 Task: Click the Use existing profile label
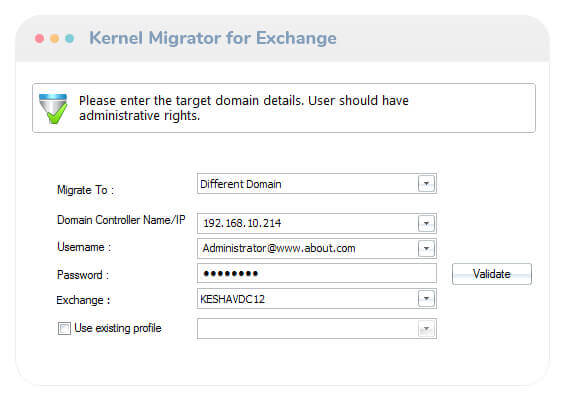tap(118, 328)
